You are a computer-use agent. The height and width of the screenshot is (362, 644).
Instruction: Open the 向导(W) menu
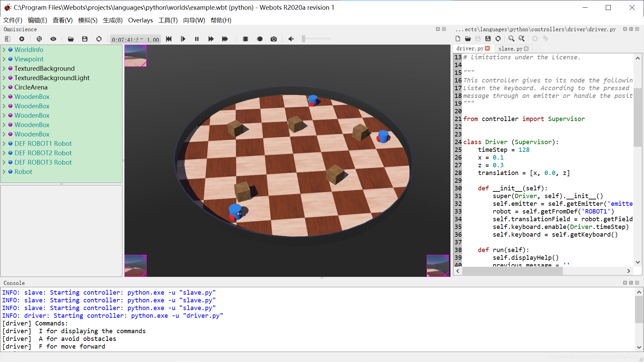[194, 20]
